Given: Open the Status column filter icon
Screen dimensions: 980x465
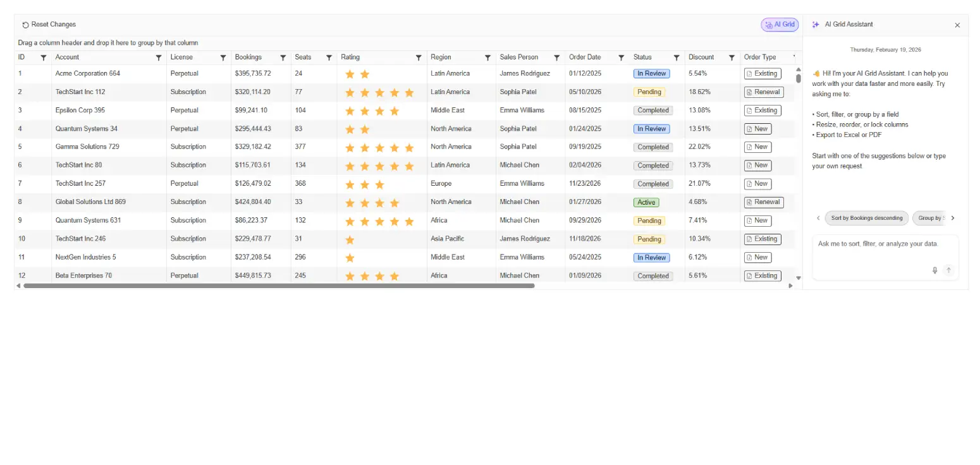Looking at the screenshot, I should point(677,57).
